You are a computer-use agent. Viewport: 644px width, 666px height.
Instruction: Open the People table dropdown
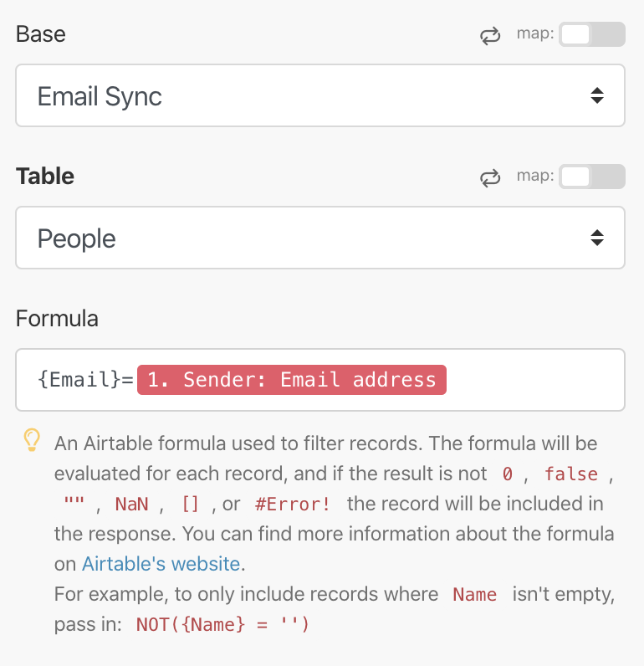coord(320,238)
